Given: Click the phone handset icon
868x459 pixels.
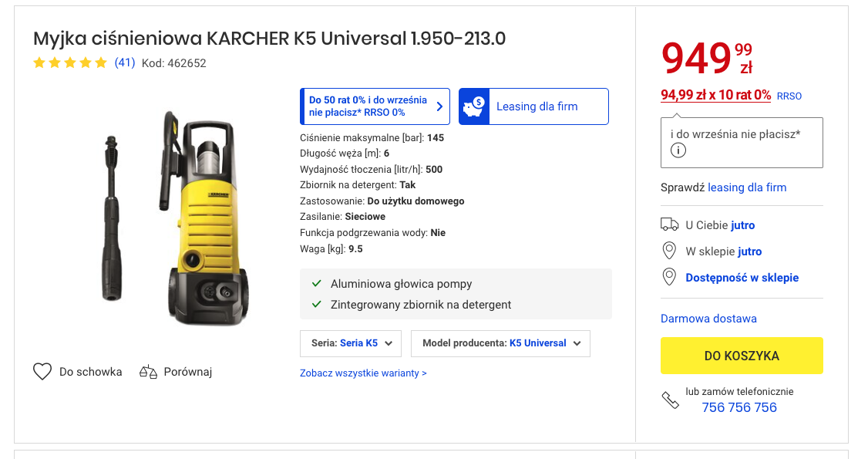Looking at the screenshot, I should pyautogui.click(x=670, y=400).
